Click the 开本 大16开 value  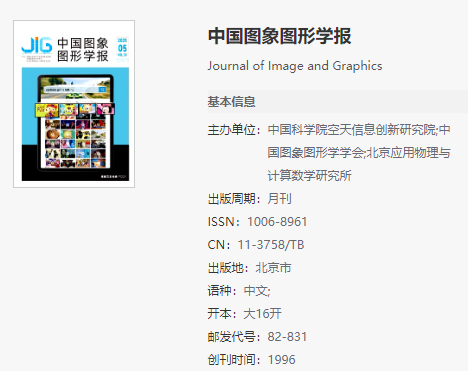262,314
